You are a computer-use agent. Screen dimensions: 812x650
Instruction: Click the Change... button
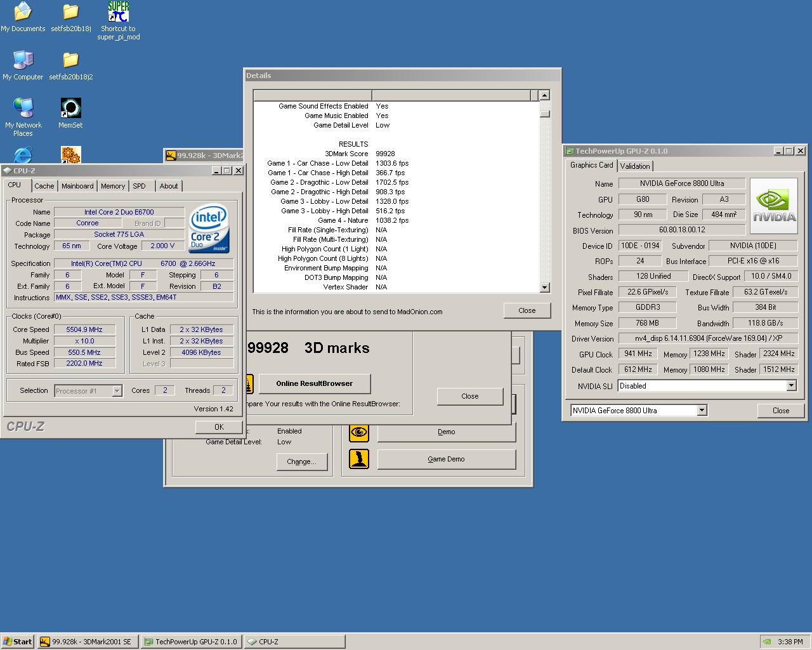pyautogui.click(x=301, y=461)
